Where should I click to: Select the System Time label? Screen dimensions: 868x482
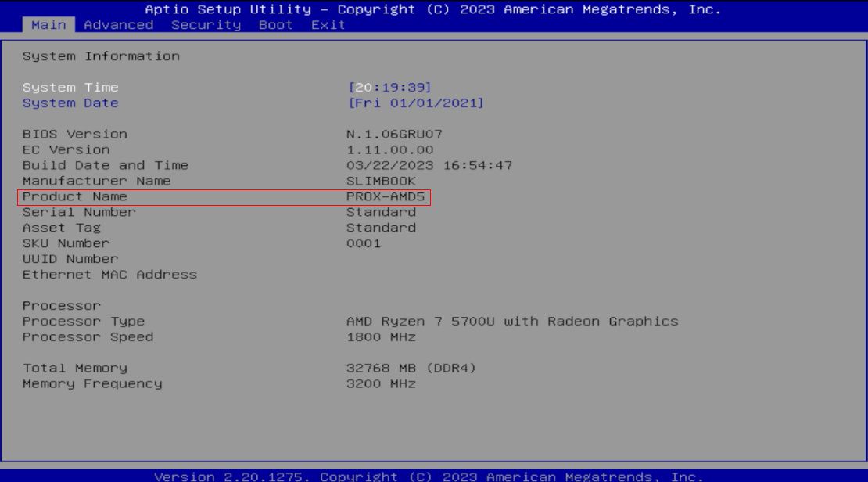(x=70, y=88)
